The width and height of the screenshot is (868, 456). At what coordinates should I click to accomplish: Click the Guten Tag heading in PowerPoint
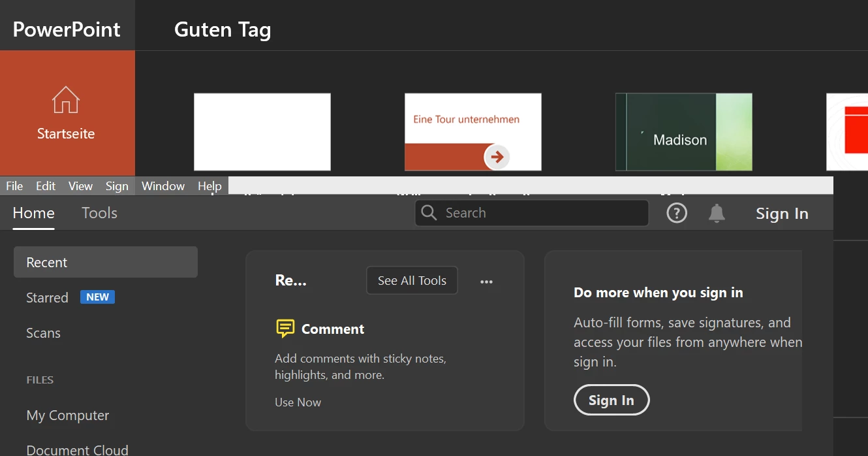click(223, 29)
